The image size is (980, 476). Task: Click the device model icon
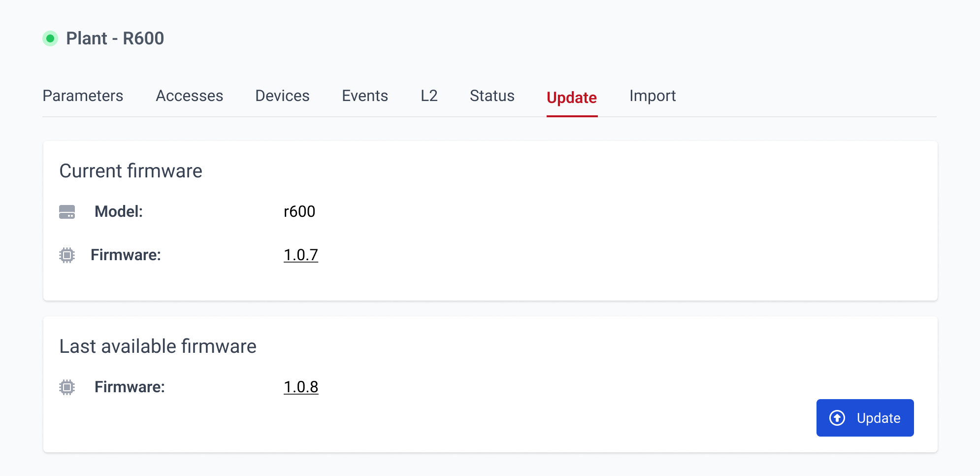pyautogui.click(x=67, y=212)
